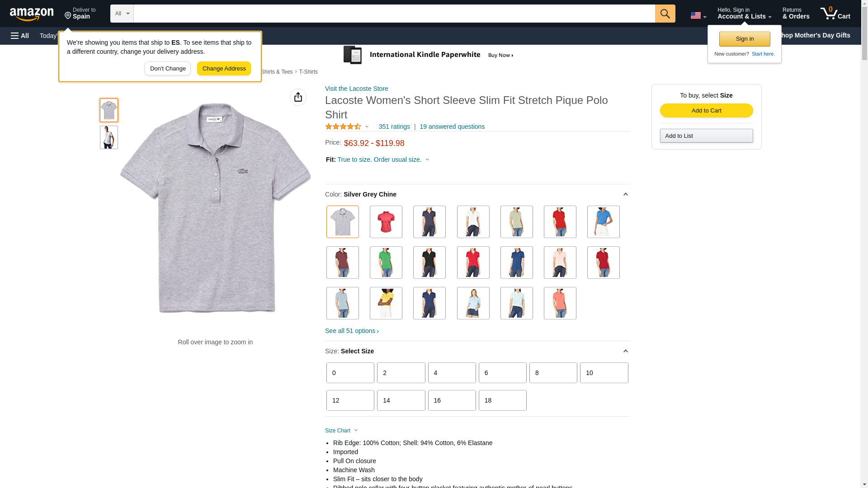Open Account & Lists menu

tap(744, 14)
